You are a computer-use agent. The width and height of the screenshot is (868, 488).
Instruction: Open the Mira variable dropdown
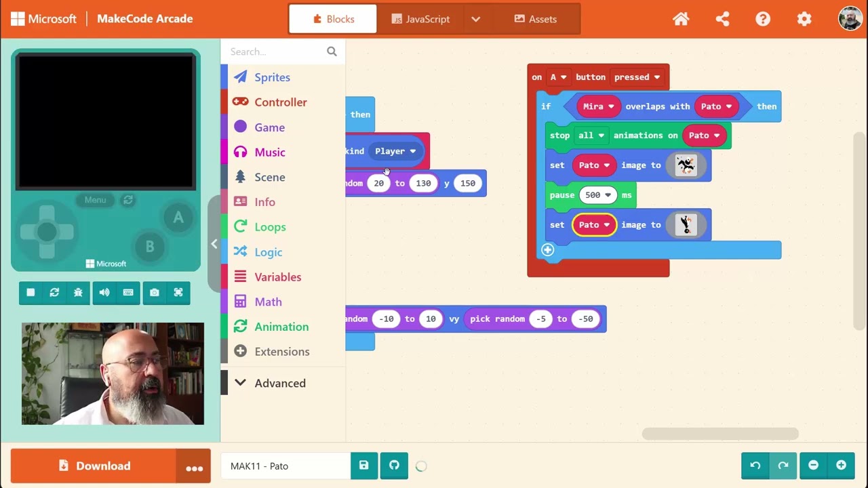598,106
